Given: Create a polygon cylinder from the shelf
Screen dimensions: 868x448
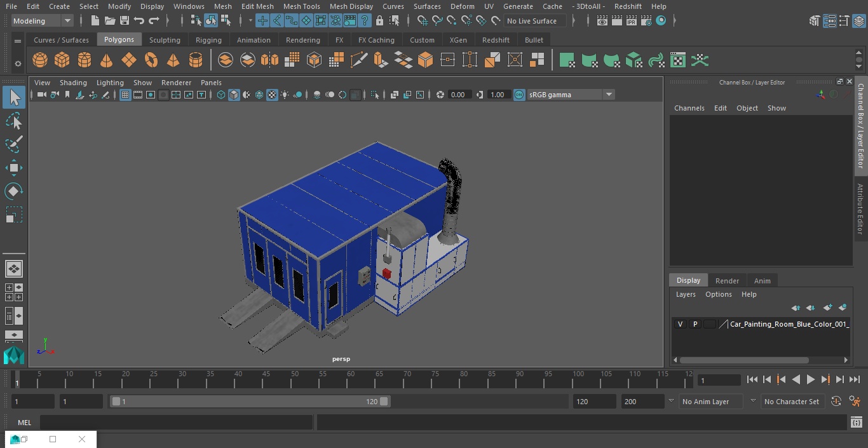Looking at the screenshot, I should tap(85, 60).
